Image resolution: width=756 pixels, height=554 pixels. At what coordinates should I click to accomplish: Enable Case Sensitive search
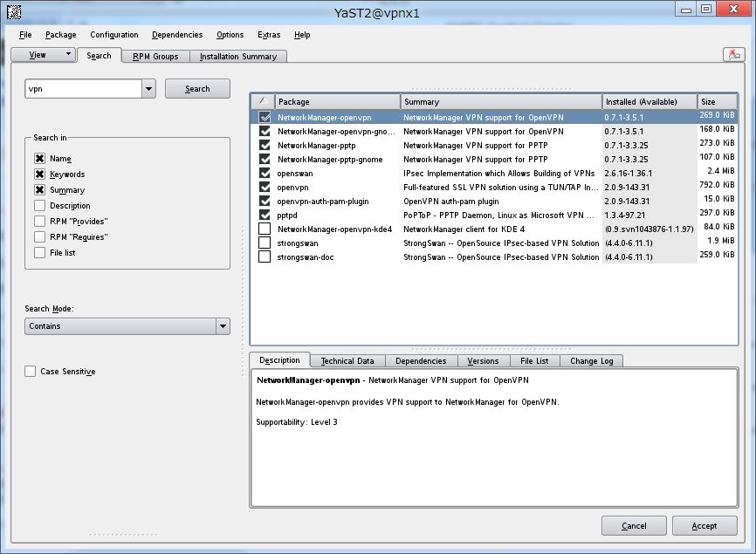click(31, 372)
